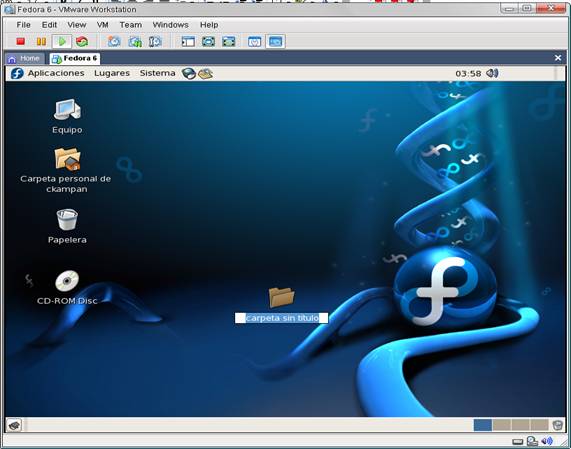Click the GNOME panel volume speaker icon
Image resolution: width=571 pixels, height=449 pixels.
[x=492, y=73]
